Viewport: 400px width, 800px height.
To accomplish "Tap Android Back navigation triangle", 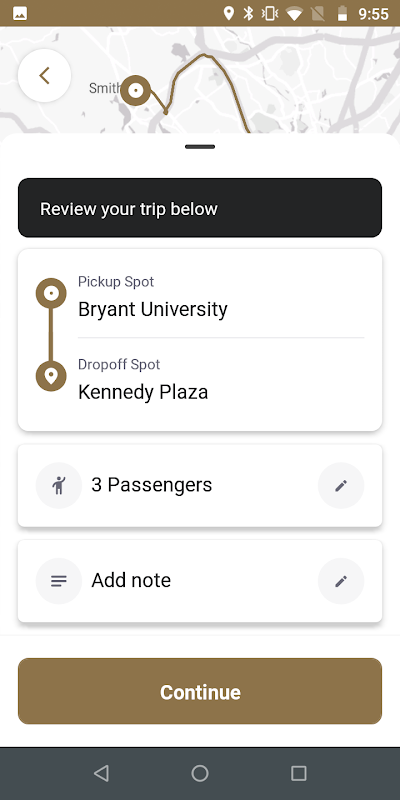I will tap(101, 773).
